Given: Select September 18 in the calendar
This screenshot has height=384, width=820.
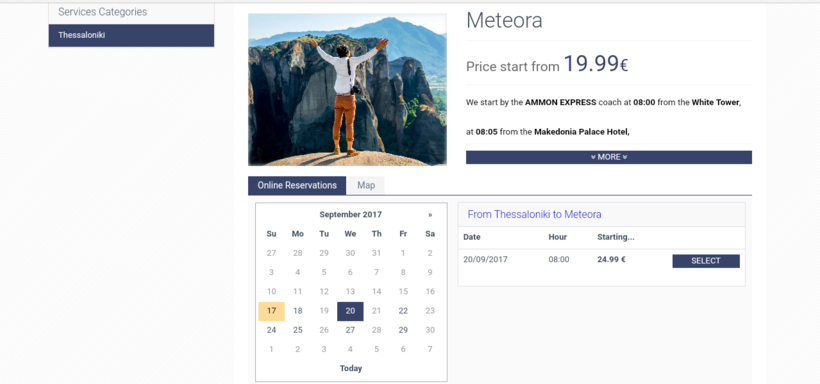Looking at the screenshot, I should tap(298, 311).
